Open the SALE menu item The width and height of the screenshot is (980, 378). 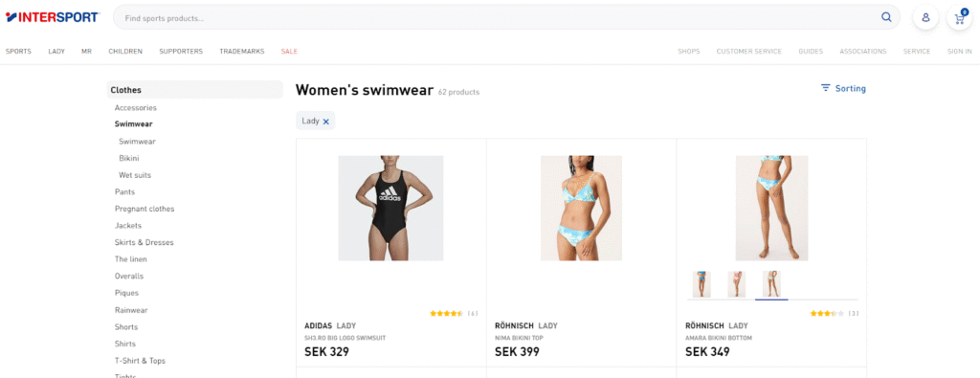pos(289,52)
